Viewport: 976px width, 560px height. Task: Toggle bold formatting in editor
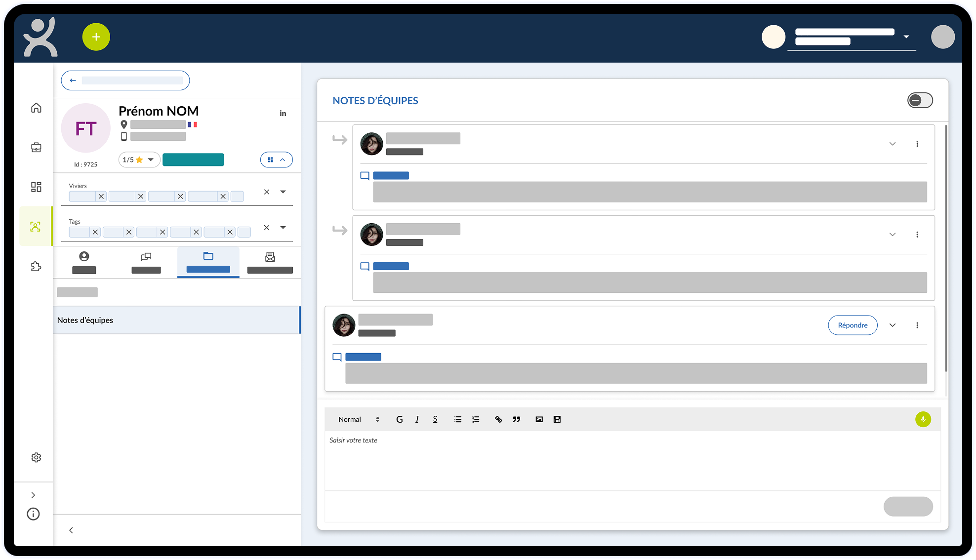[399, 419]
